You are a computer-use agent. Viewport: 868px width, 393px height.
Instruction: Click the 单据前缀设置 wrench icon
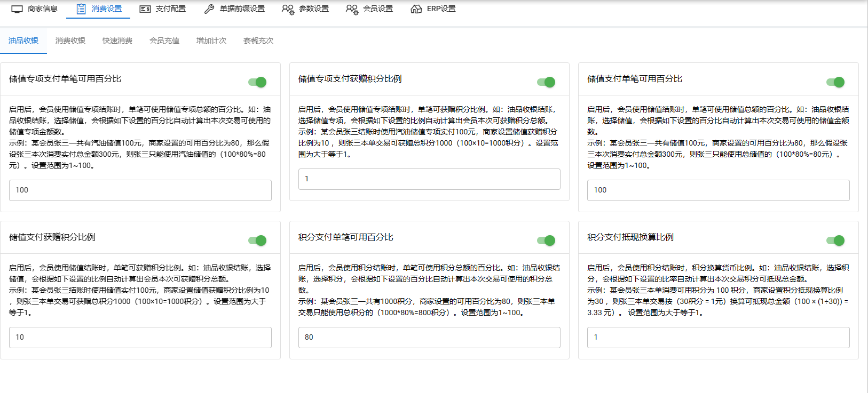click(x=209, y=9)
